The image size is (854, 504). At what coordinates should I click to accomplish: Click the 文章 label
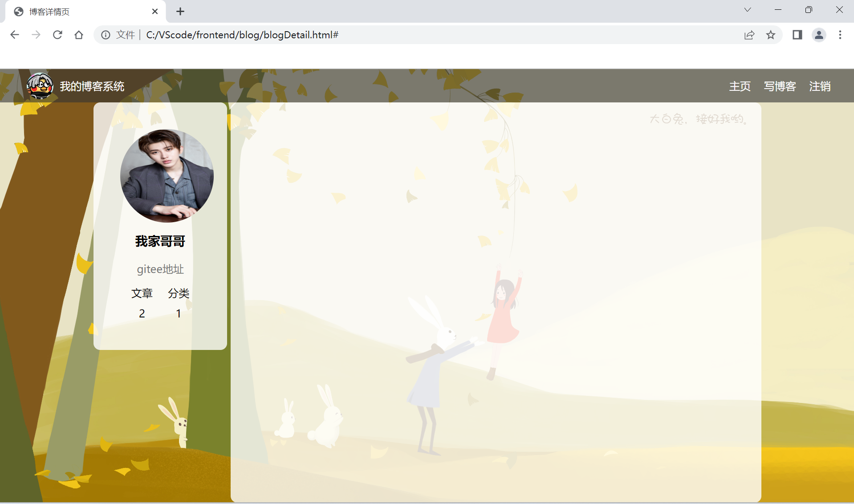click(x=142, y=293)
